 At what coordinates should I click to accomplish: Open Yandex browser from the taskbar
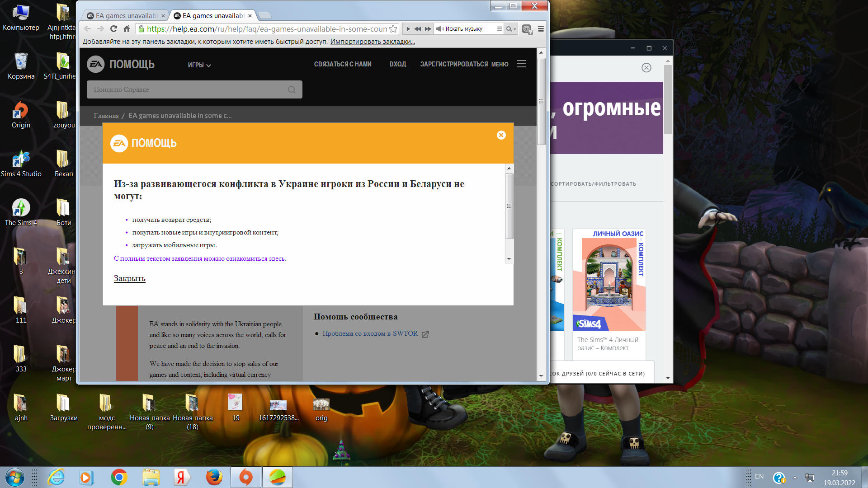click(x=181, y=477)
